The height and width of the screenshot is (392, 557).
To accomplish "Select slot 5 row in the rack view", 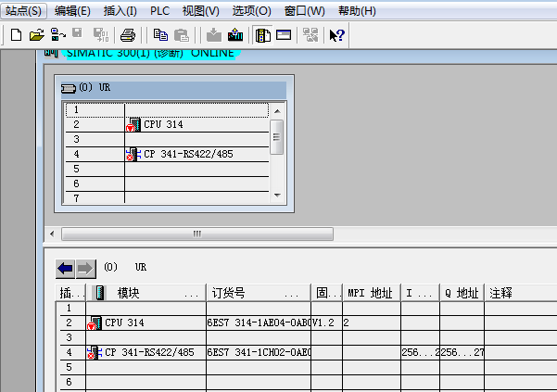I will 167,169.
